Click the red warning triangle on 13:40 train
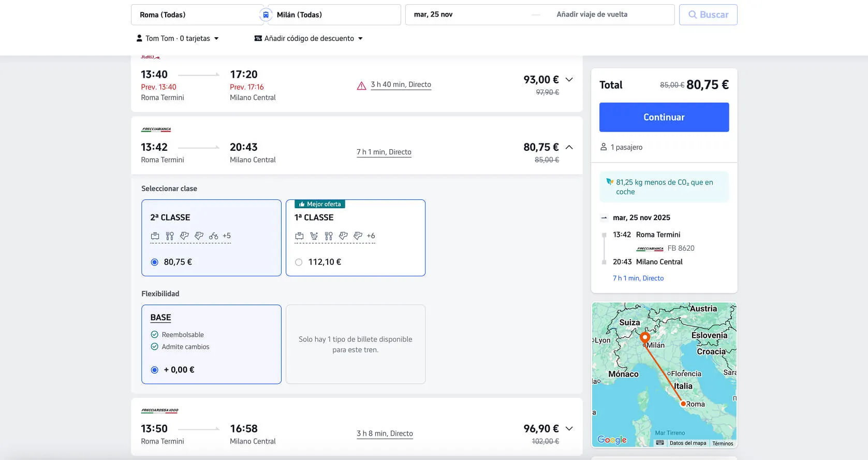Viewport: 868px width, 460px height. (x=362, y=85)
